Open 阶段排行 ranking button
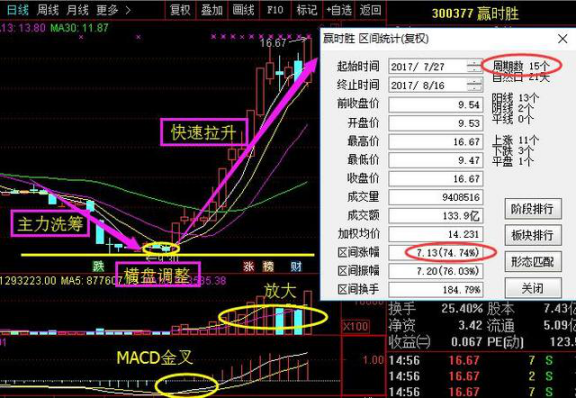Screen dimensions: 576x398 533,209
